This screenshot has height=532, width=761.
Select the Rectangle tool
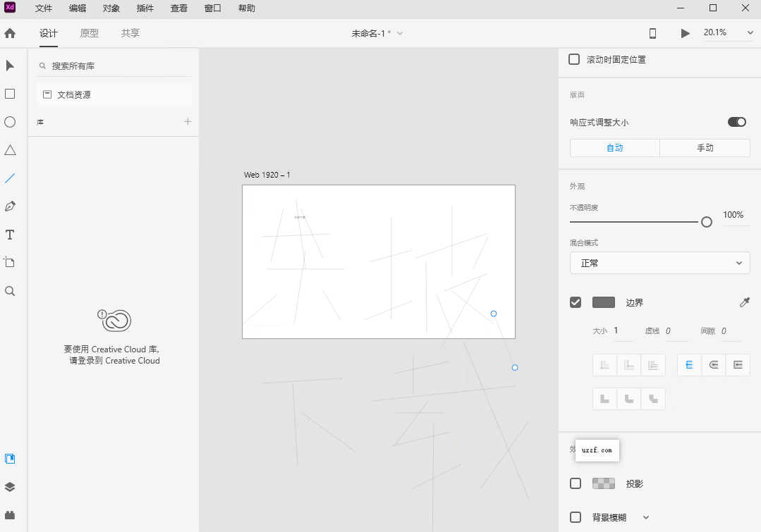point(10,93)
